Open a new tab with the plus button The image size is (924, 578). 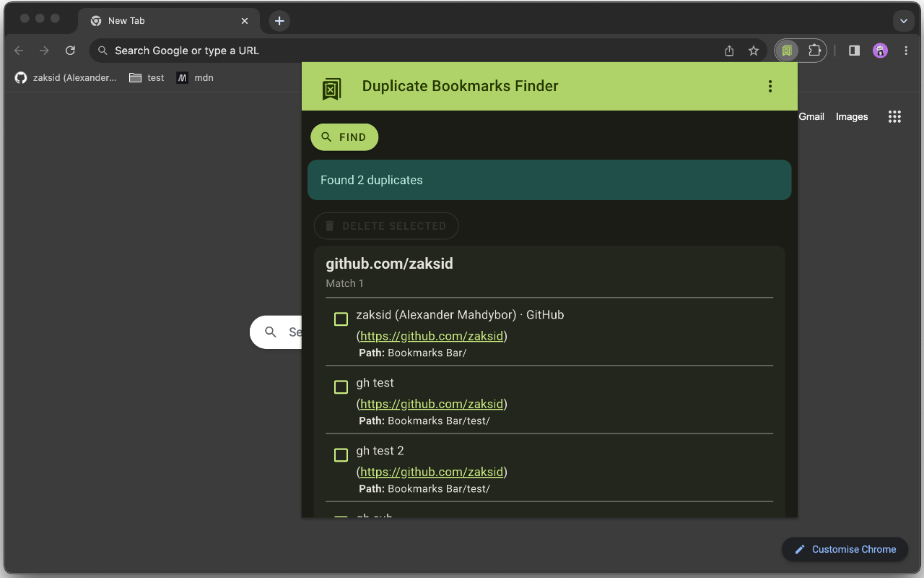pyautogui.click(x=279, y=21)
